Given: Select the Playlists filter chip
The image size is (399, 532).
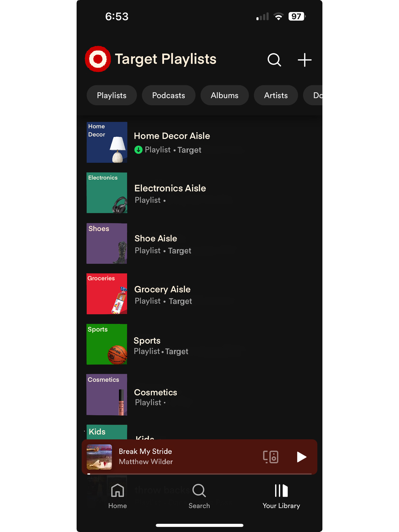Looking at the screenshot, I should click(x=112, y=95).
